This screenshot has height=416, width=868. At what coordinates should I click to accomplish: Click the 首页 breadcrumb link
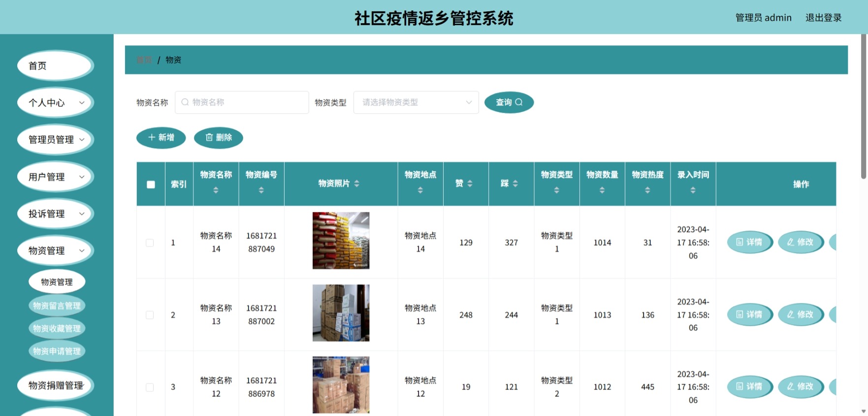point(144,60)
